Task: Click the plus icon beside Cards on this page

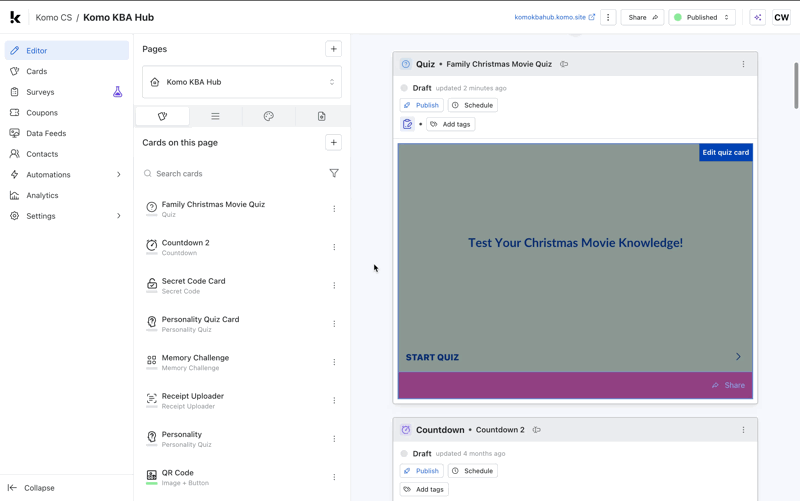Action: [333, 143]
